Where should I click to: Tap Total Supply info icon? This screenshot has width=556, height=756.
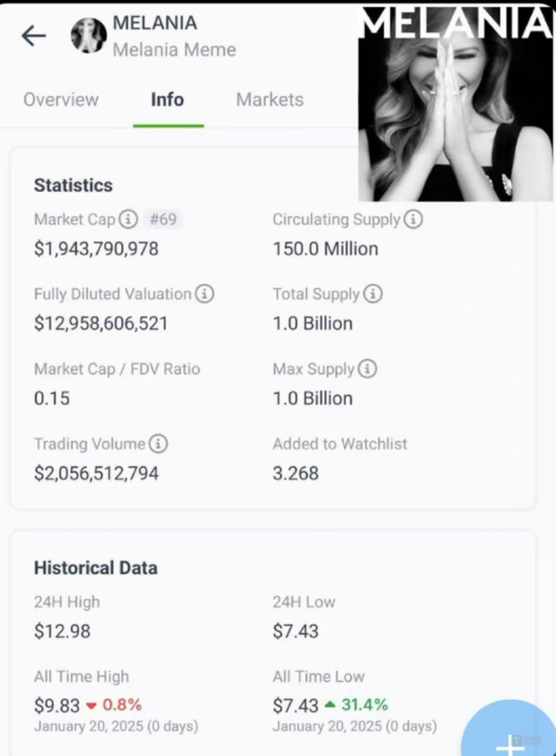(x=373, y=294)
